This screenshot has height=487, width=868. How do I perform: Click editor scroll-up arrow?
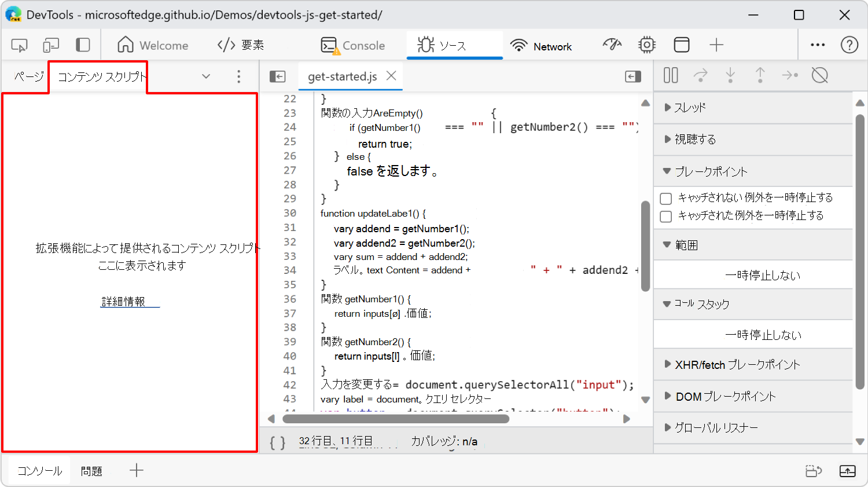click(646, 103)
